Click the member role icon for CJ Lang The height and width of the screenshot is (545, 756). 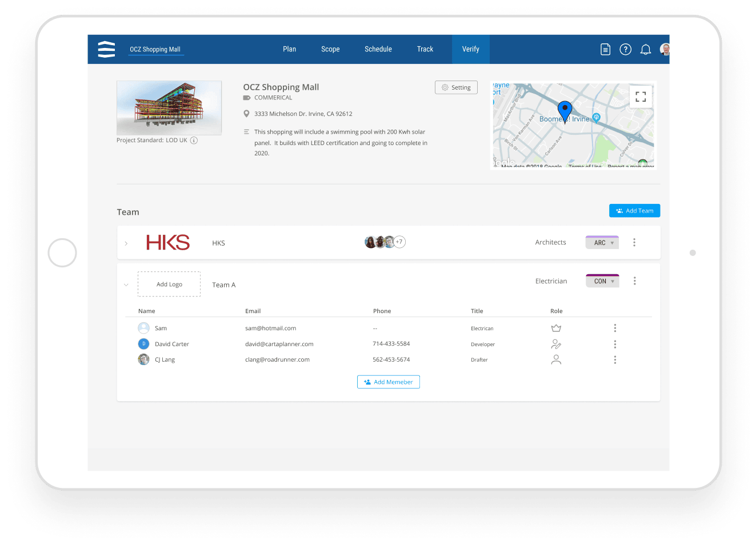click(556, 359)
